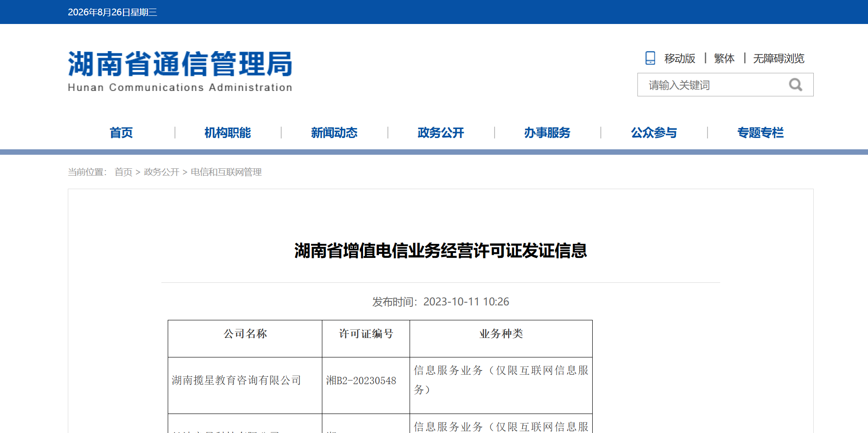Click Hunan Communications Administration subtitle text

pos(180,87)
